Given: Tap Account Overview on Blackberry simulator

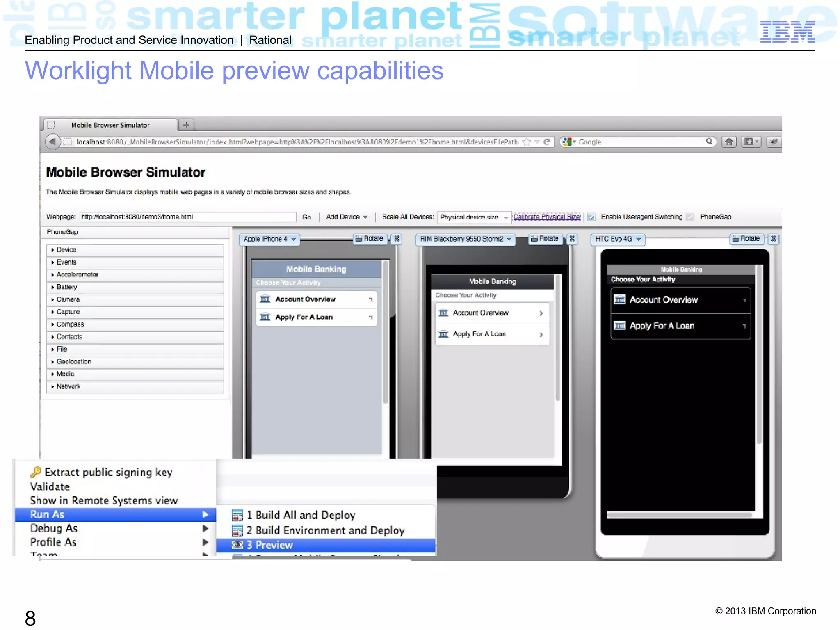Looking at the screenshot, I should [492, 313].
